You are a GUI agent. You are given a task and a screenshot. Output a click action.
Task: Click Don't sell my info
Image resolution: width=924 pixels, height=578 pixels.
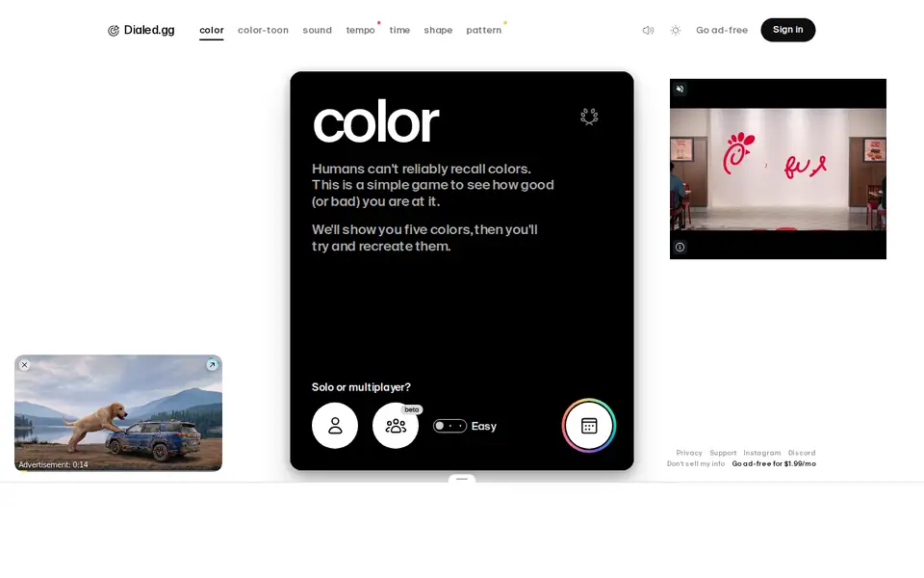click(696, 463)
